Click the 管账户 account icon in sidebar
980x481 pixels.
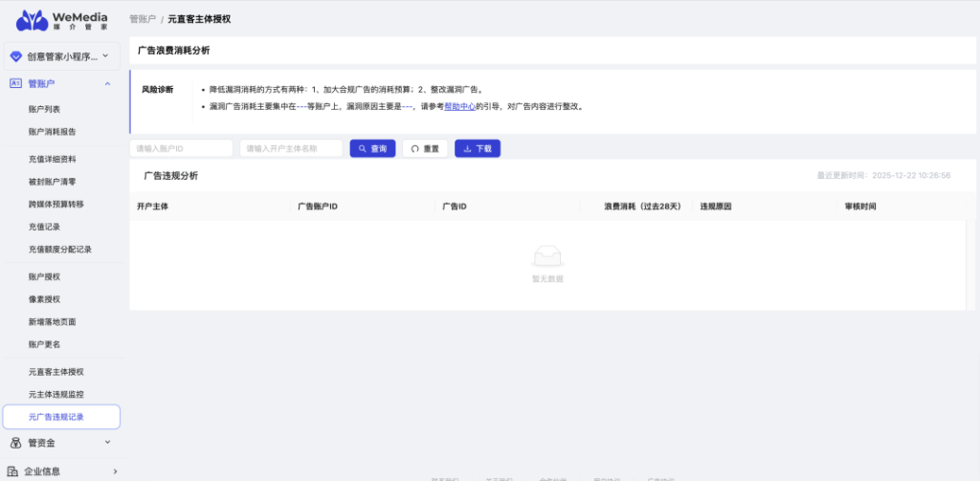click(x=15, y=84)
